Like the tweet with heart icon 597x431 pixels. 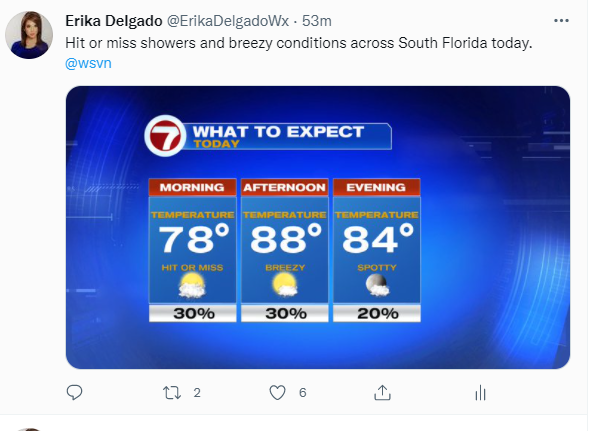277,393
